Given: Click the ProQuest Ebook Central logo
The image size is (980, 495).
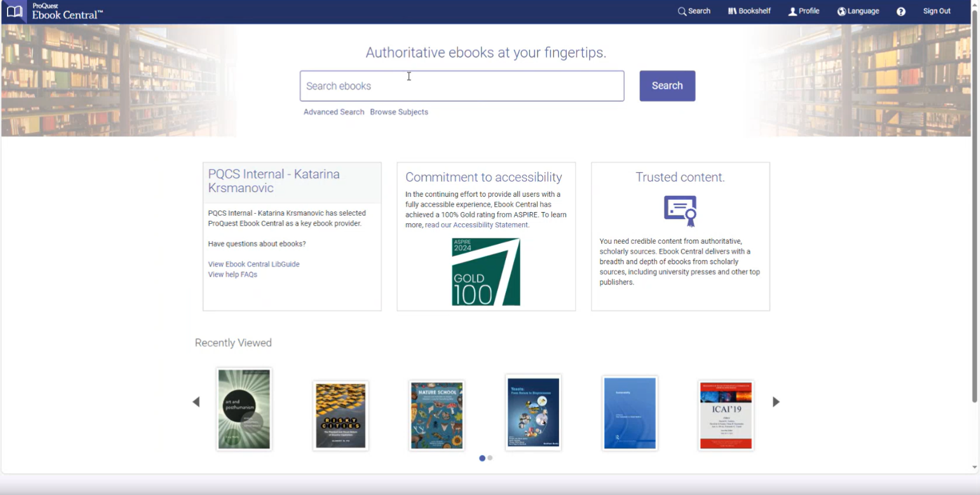Looking at the screenshot, I should (55, 12).
